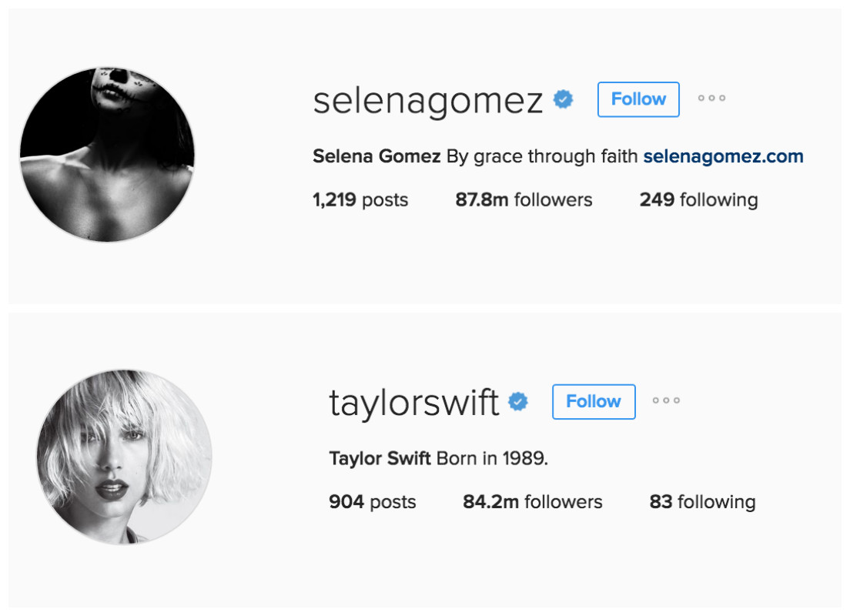The image size is (850, 616).
Task: Open the 249 following list
Action: [699, 200]
